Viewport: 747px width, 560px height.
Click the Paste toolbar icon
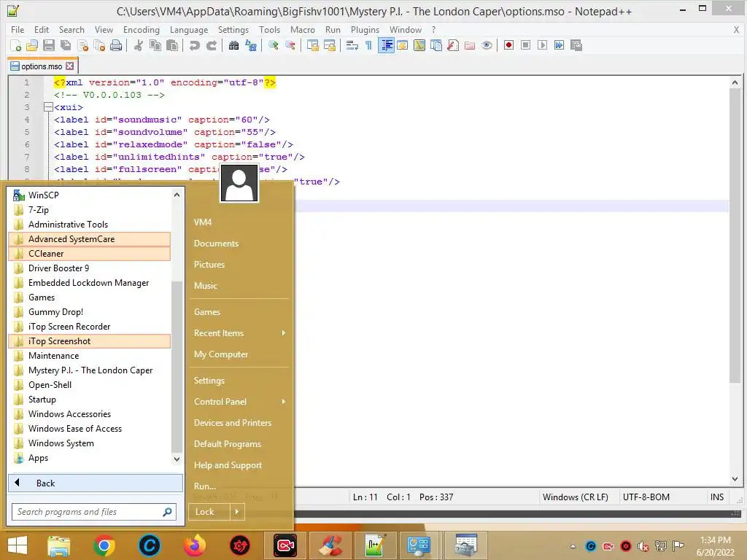coord(172,45)
